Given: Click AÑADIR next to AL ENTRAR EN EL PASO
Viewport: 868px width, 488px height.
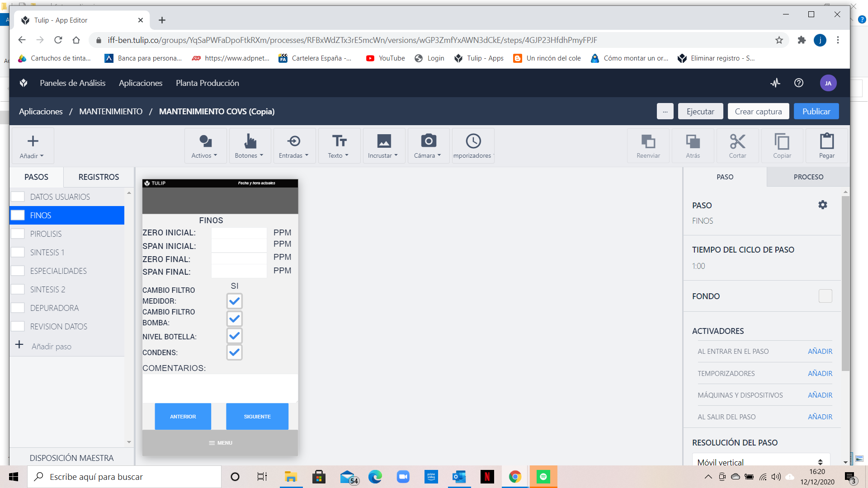Looking at the screenshot, I should pos(820,352).
